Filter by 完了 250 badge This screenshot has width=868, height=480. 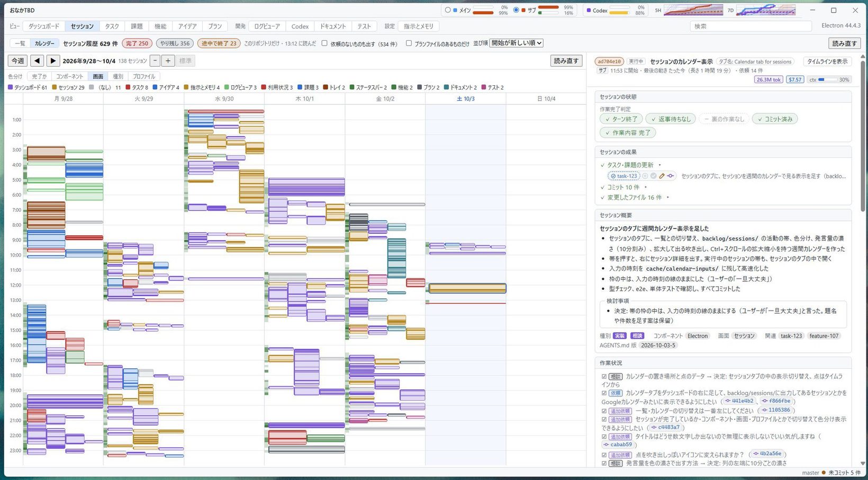point(137,43)
